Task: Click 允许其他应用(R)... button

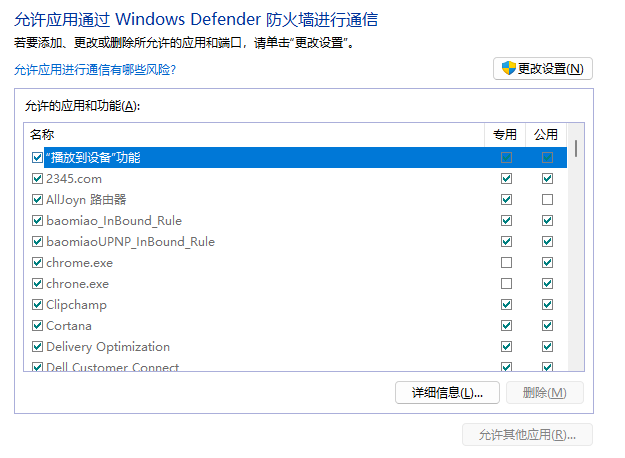Action: tap(527, 434)
